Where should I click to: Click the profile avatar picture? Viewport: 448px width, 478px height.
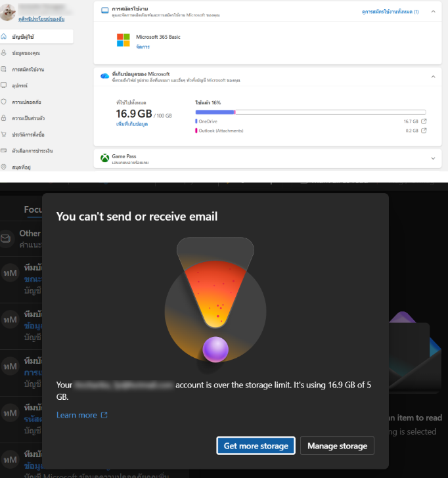coord(8,12)
